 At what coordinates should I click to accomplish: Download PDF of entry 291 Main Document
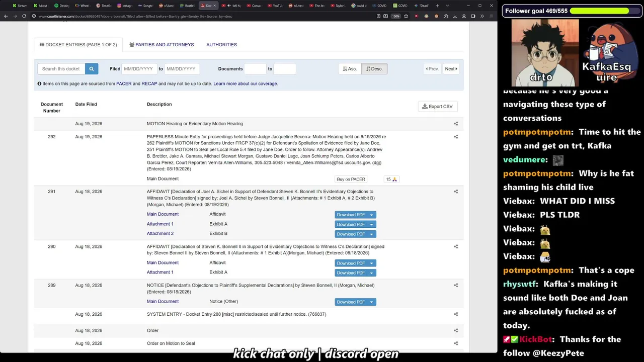tap(351, 215)
